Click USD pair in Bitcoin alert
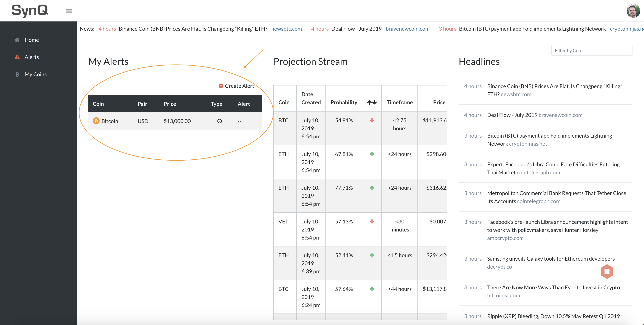This screenshot has width=644, height=325. (x=143, y=121)
